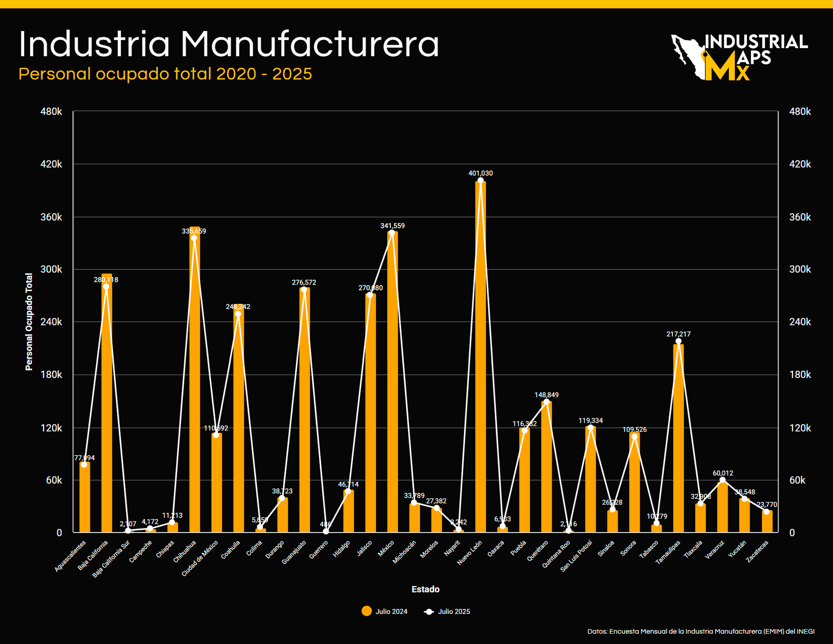
Task: Click the Industria Manufacturera chart title
Action: click(229, 44)
